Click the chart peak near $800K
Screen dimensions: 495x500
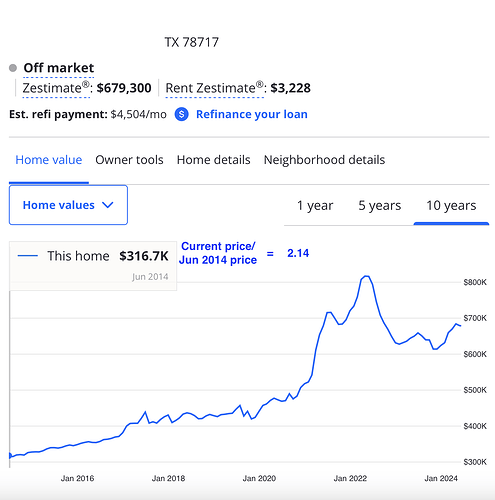[366, 276]
